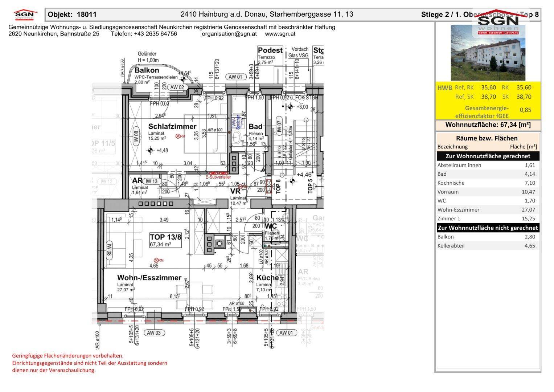The width and height of the screenshot is (554, 392).
Task: Select the Balkon row showing 2,80
Action: click(x=488, y=237)
